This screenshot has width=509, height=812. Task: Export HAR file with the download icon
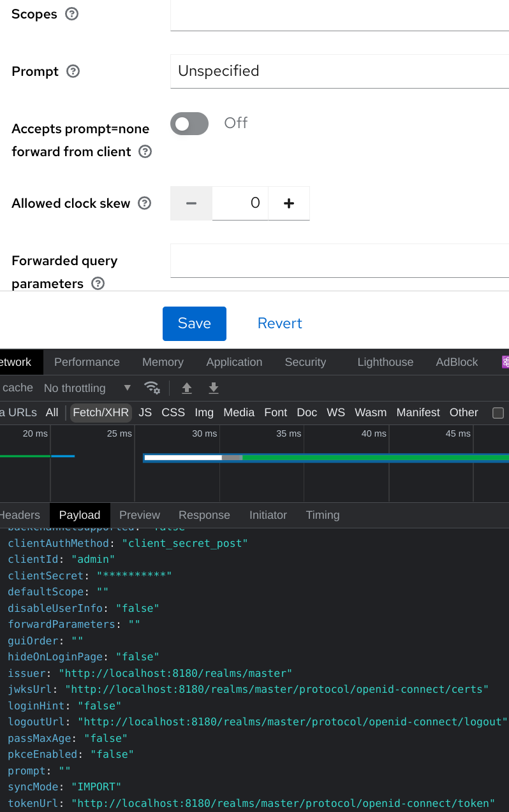(214, 388)
